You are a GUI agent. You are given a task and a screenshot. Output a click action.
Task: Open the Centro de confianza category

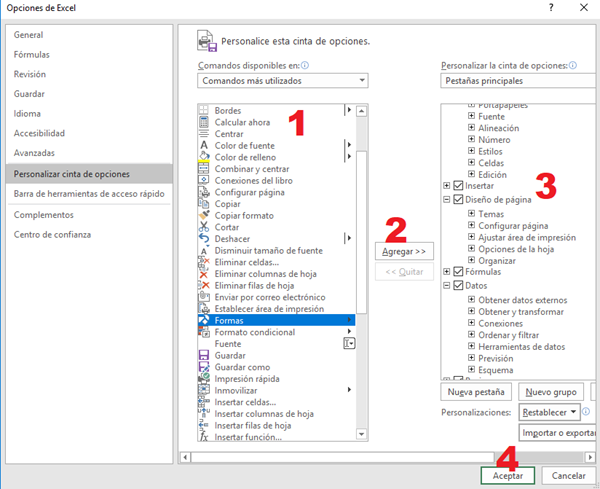(89, 235)
